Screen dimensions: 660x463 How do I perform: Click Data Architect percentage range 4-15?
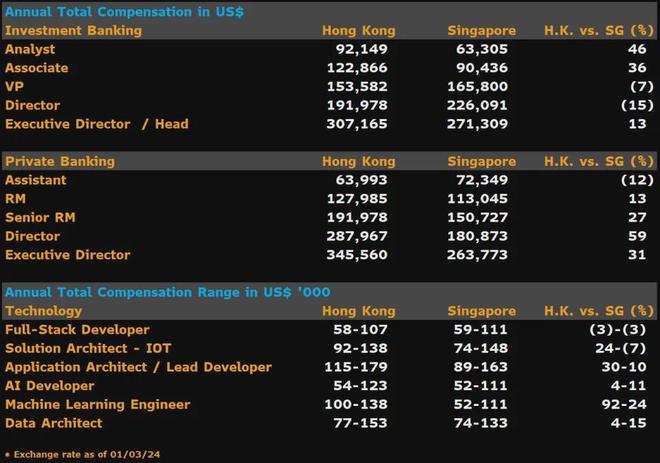628,423
